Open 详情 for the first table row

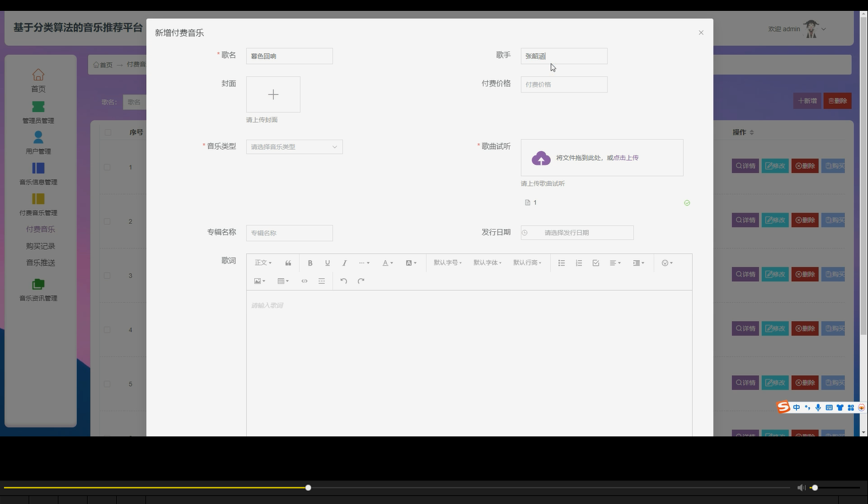[745, 166]
